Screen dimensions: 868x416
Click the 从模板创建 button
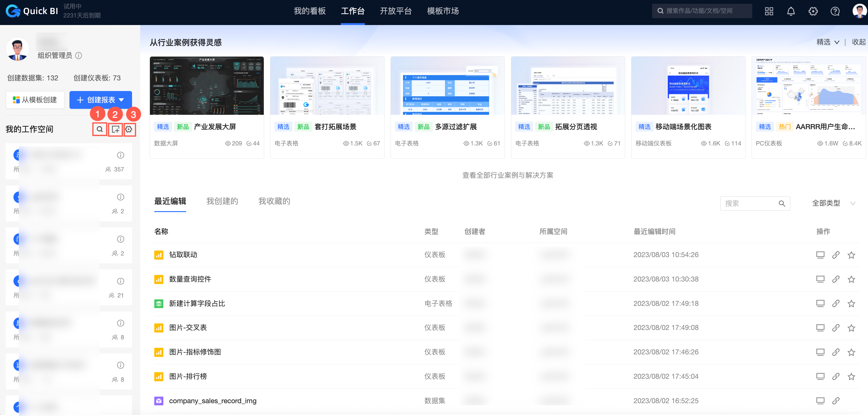[35, 100]
